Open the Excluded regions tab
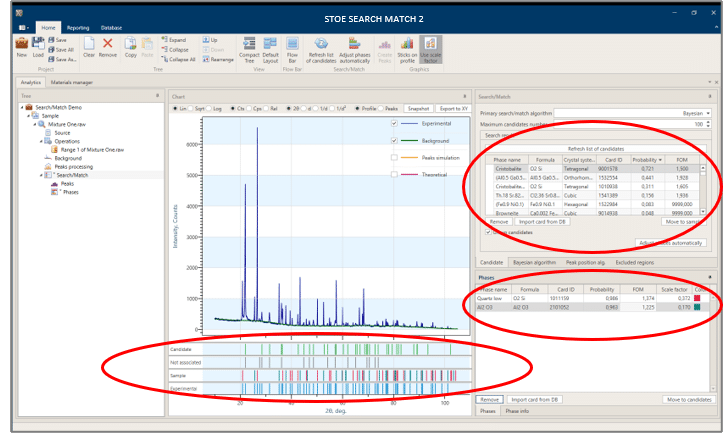This screenshot has width=723, height=438. (634, 262)
